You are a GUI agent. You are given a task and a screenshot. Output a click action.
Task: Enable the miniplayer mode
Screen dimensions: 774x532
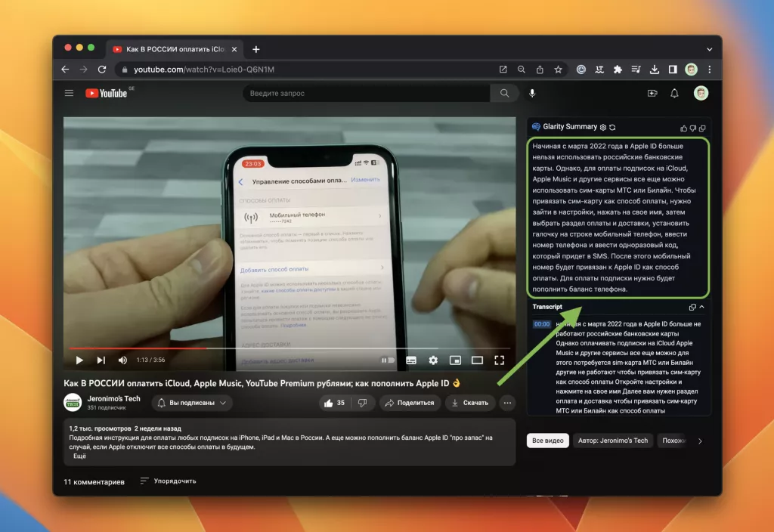pyautogui.click(x=455, y=360)
